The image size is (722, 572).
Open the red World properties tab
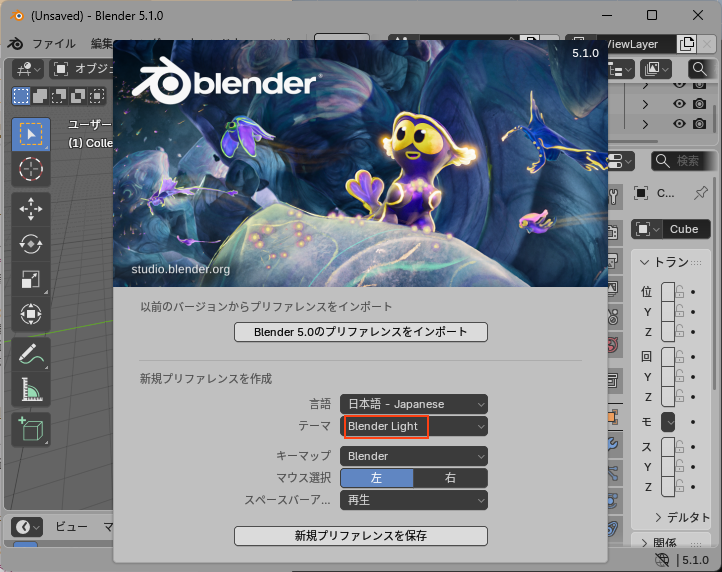613,345
